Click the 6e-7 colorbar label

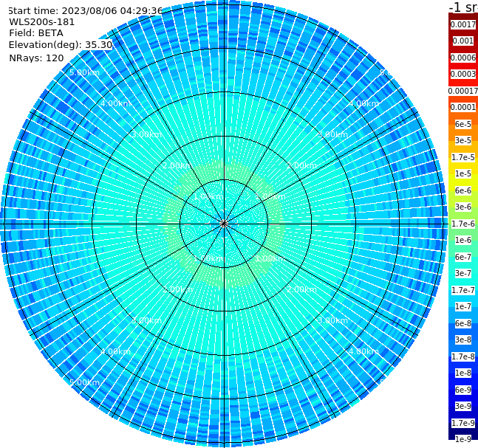click(463, 257)
